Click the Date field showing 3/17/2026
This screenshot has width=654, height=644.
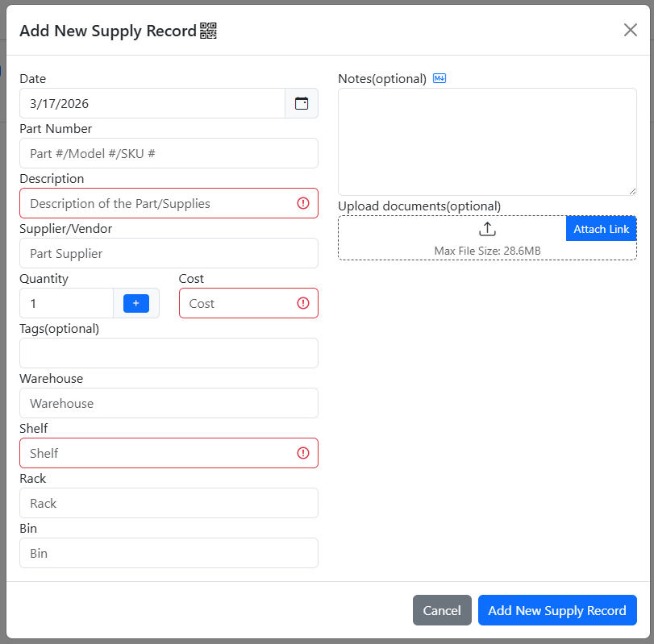coord(152,103)
